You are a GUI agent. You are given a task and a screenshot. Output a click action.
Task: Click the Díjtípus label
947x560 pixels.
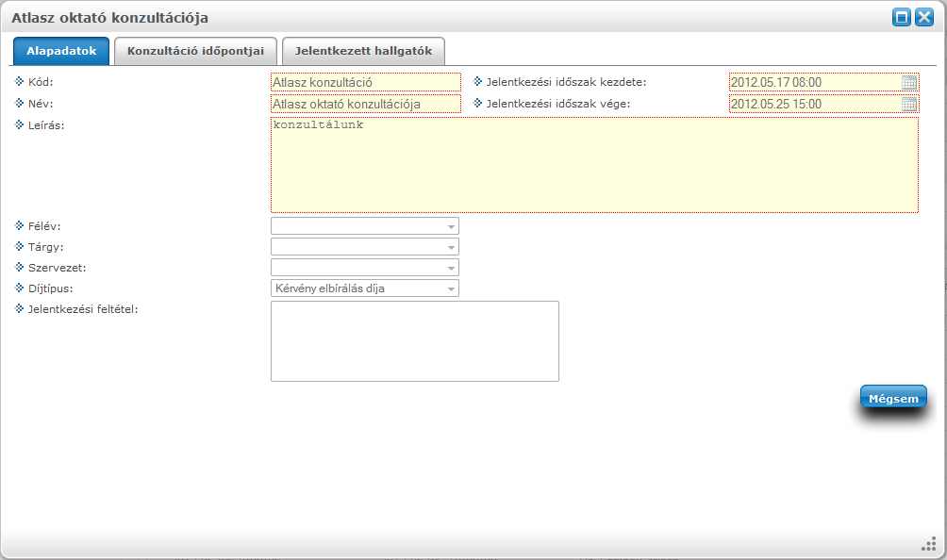[x=51, y=288]
